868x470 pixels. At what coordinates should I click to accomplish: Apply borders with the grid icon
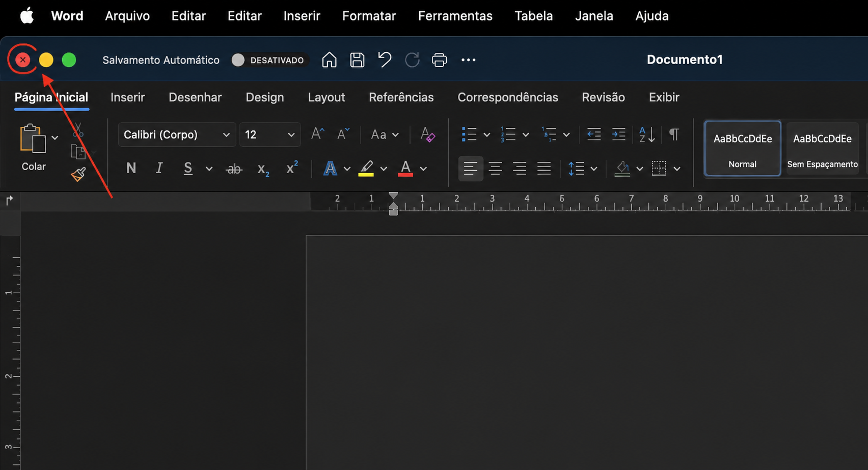[659, 169]
